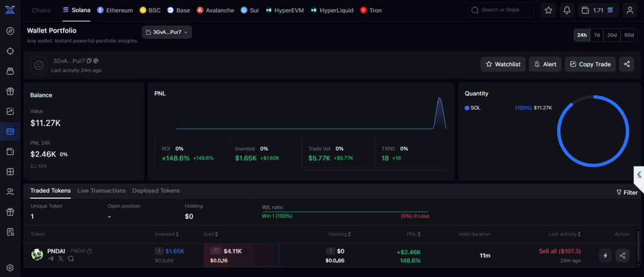
Task: Click the document search icon in sidebar
Action: pos(10,232)
